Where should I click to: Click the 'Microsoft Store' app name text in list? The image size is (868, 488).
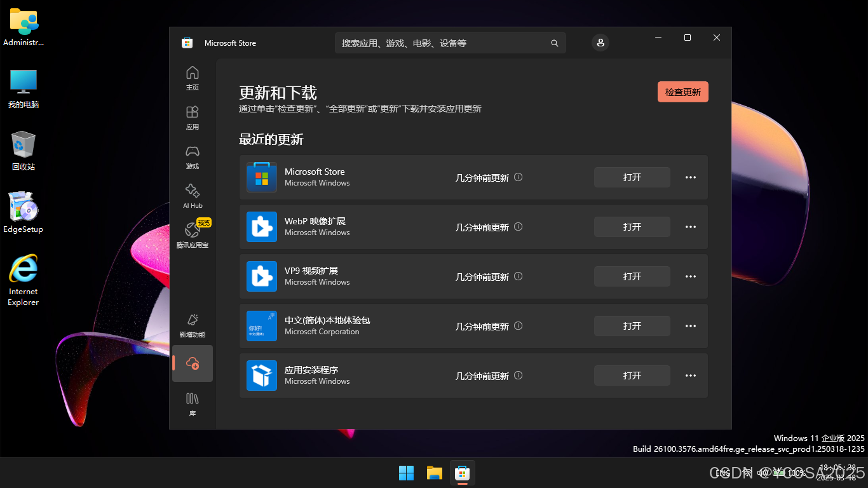315,172
